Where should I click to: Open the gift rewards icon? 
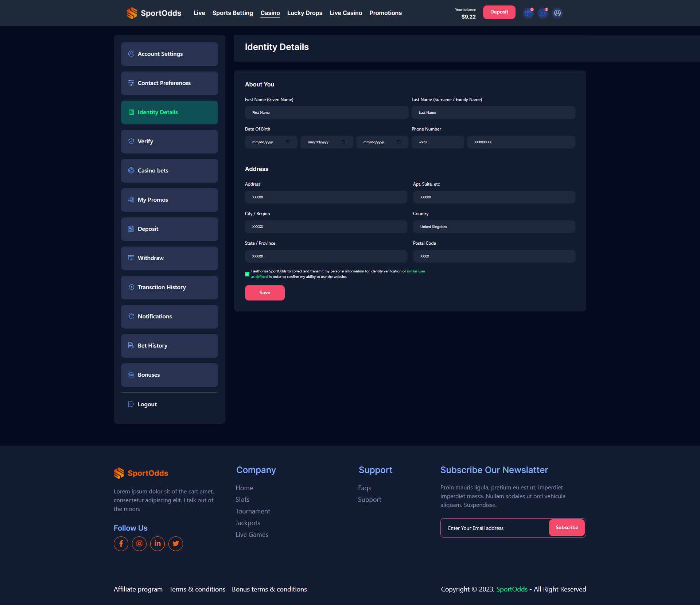[x=528, y=13]
